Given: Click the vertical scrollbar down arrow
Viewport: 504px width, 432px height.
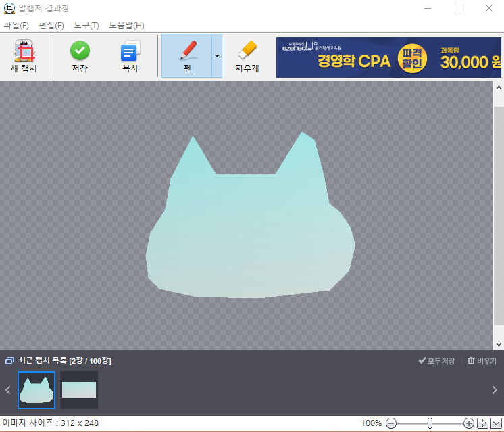Looking at the screenshot, I should pos(499,345).
